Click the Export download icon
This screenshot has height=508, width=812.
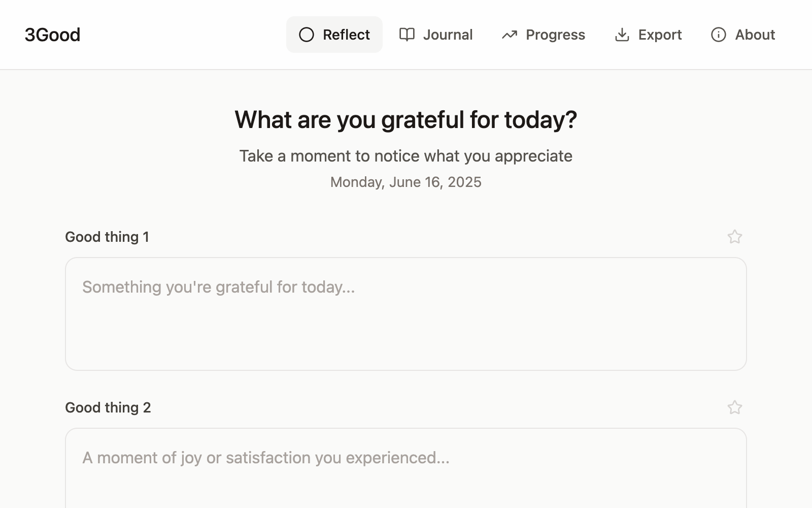(x=622, y=35)
